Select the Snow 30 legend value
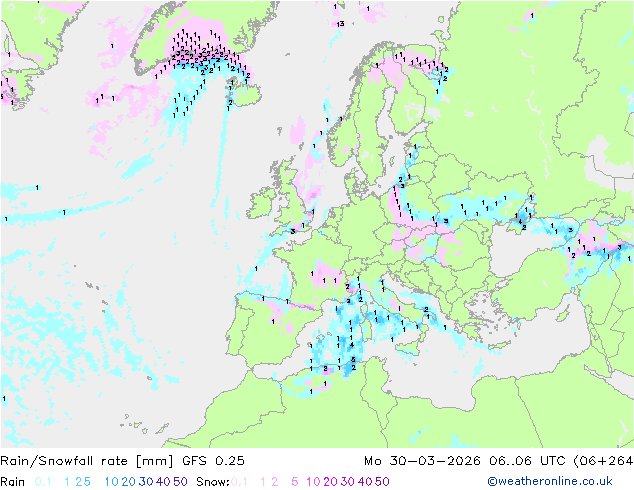 pyautogui.click(x=347, y=482)
